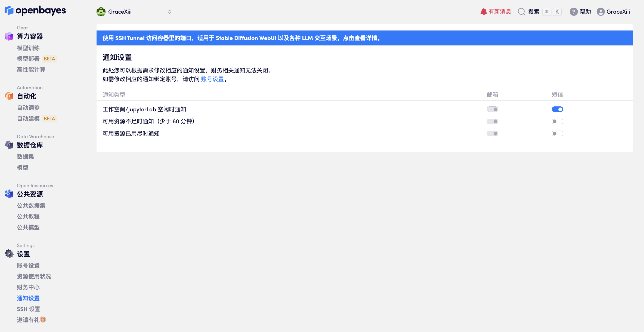
Task: Enable SMS for 可用资源不足时通知
Action: coord(557,121)
